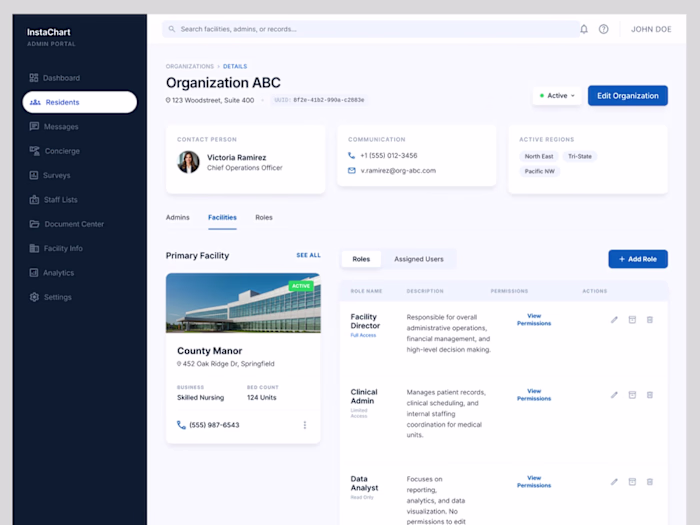700x525 pixels.
Task: Open the help question mark icon
Action: click(x=604, y=29)
